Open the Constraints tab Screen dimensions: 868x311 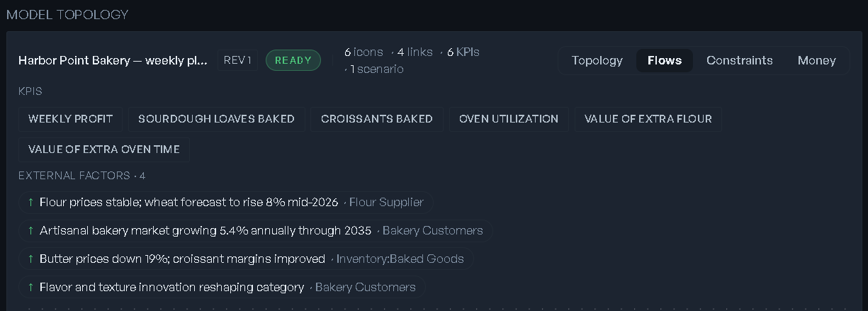pyautogui.click(x=739, y=60)
